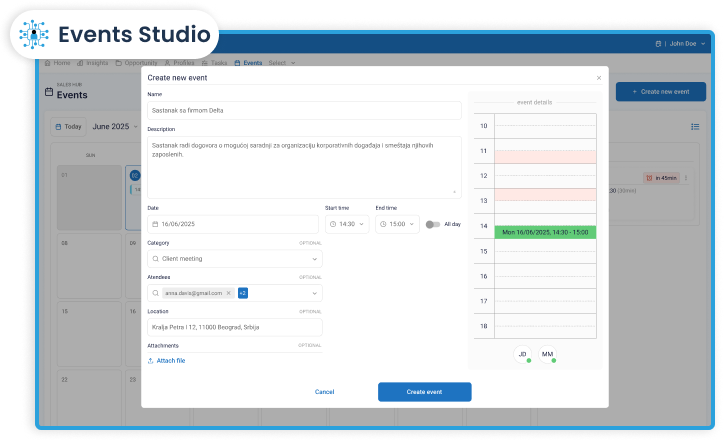Open the Start time dropdown
Screen dimensions: 725x440
click(345, 224)
